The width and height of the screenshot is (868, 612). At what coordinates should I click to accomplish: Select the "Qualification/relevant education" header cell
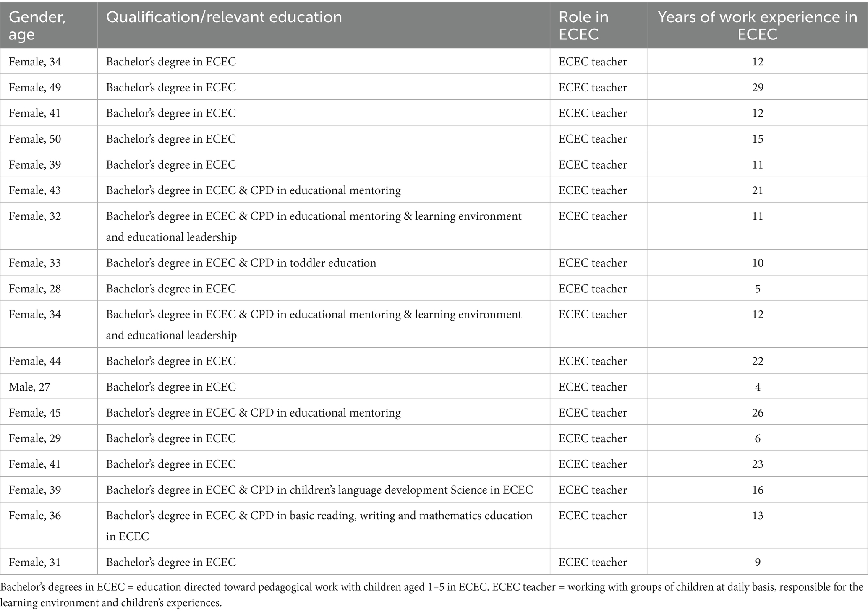tap(224, 17)
